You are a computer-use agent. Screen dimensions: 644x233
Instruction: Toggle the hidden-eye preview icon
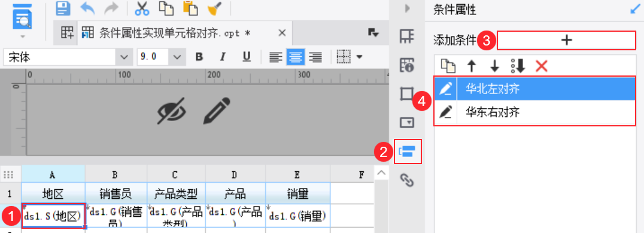[171, 111]
